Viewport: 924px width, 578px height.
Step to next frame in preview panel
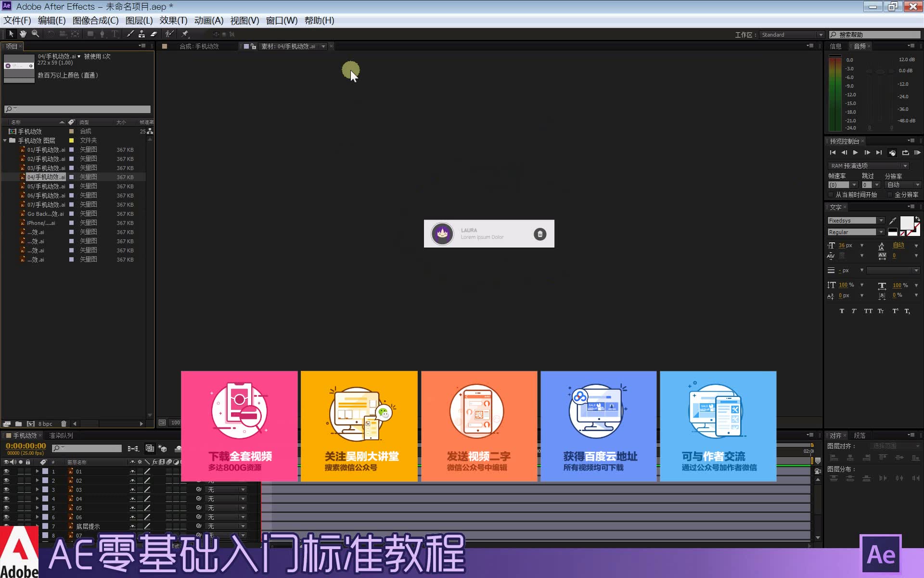[x=867, y=153]
